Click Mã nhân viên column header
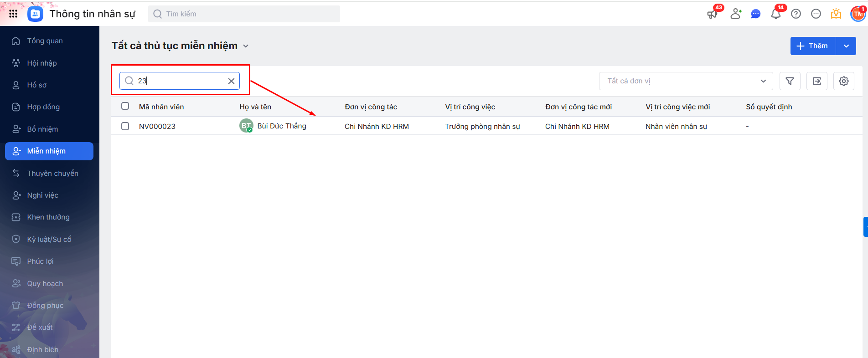Image resolution: width=868 pixels, height=358 pixels. point(161,107)
